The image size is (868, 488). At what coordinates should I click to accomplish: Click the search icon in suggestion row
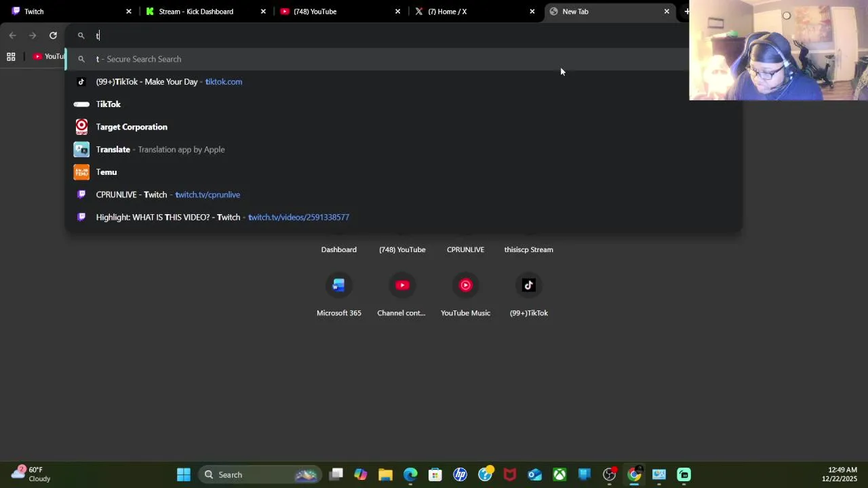point(81,59)
